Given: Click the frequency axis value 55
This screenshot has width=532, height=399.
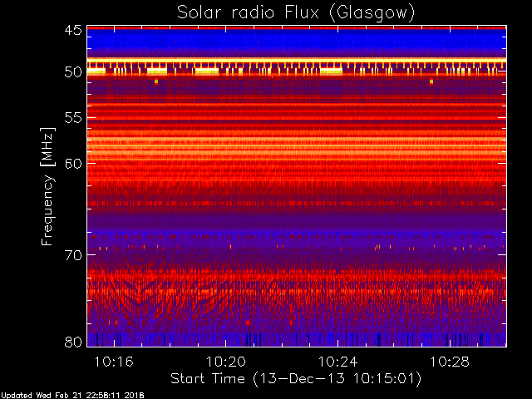Looking at the screenshot, I should [x=73, y=118].
